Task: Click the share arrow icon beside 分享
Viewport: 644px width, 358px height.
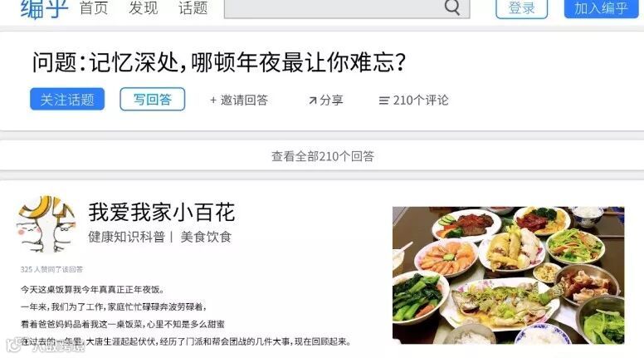Action: (x=313, y=101)
